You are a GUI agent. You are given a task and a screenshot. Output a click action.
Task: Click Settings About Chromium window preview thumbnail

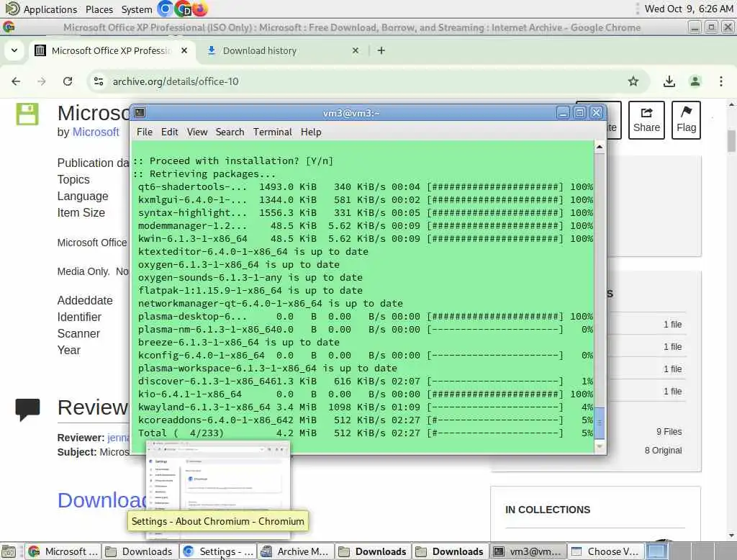[218, 490]
